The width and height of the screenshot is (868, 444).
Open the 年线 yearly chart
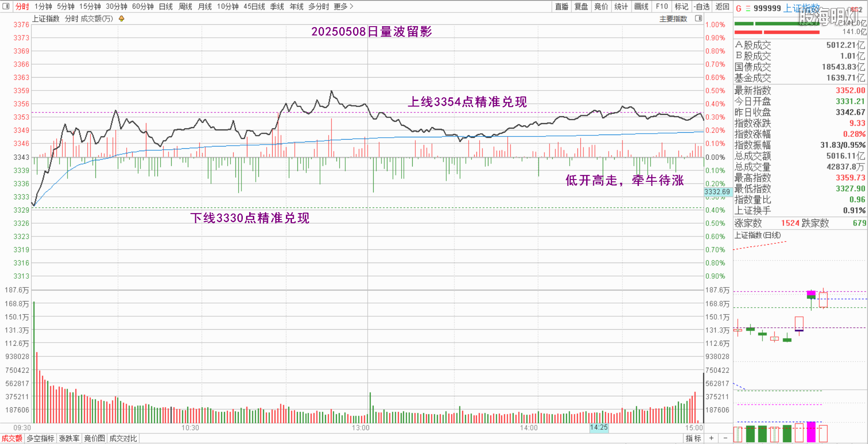[297, 6]
